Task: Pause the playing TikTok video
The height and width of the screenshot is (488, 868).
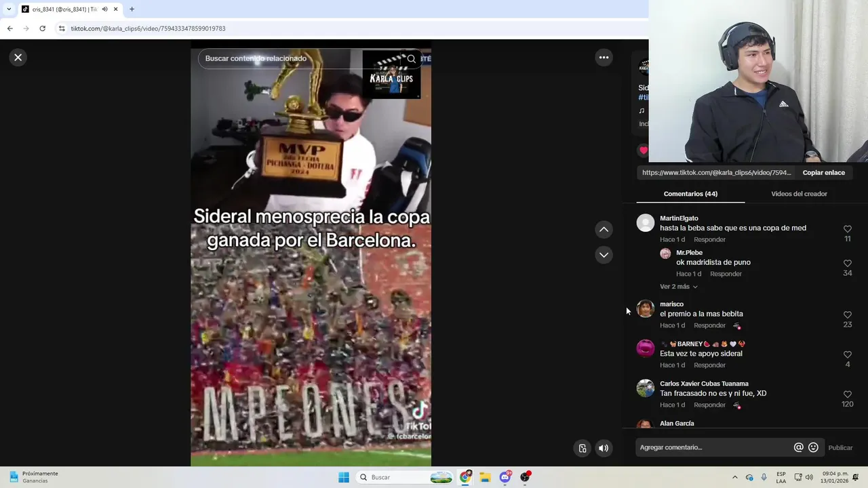Action: click(311, 258)
